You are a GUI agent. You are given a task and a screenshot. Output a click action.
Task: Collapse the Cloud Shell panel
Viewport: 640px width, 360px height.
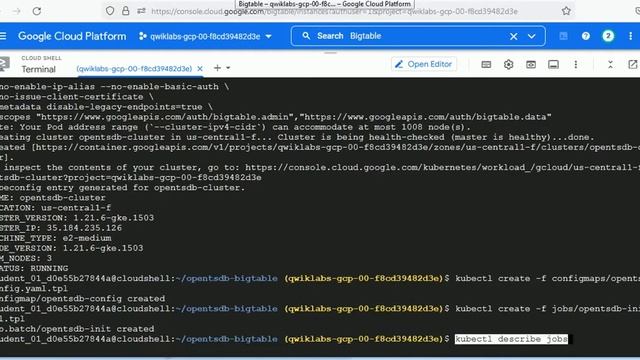coord(610,64)
